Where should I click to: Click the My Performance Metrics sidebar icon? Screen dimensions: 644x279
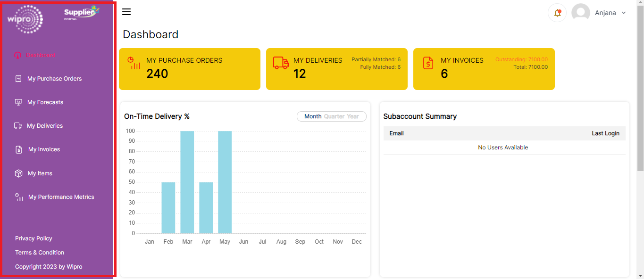click(19, 197)
